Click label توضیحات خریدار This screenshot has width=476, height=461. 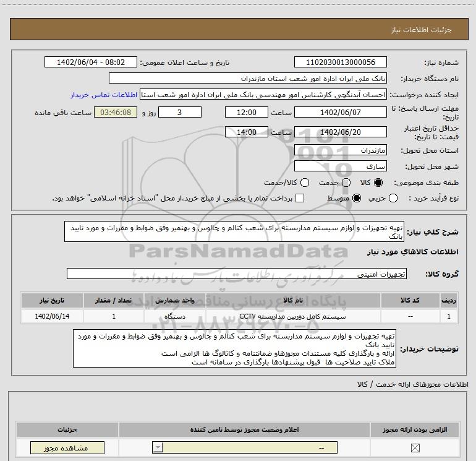(x=429, y=349)
